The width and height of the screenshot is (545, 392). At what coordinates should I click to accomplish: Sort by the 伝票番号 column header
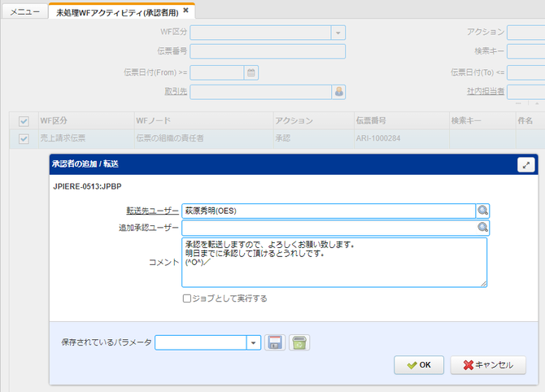pos(402,120)
